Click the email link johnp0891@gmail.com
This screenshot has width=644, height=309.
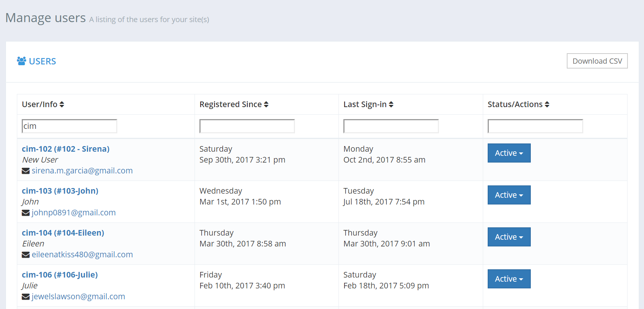[x=73, y=213]
